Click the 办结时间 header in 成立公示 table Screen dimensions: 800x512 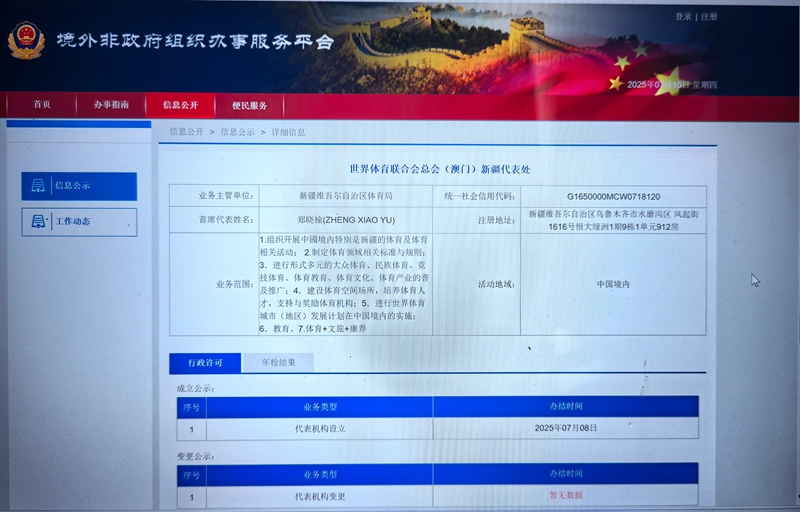tap(566, 406)
